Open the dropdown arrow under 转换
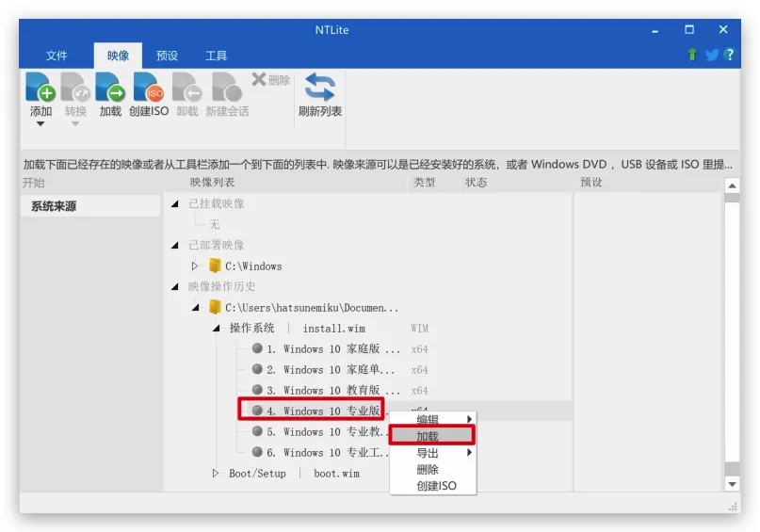 (75, 124)
